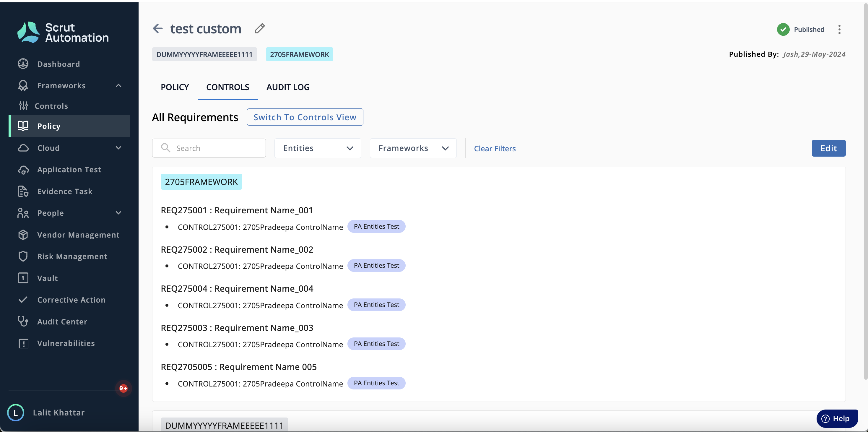Click the Frameworks ribbon icon
The height and width of the screenshot is (432, 868).
pyautogui.click(x=23, y=86)
